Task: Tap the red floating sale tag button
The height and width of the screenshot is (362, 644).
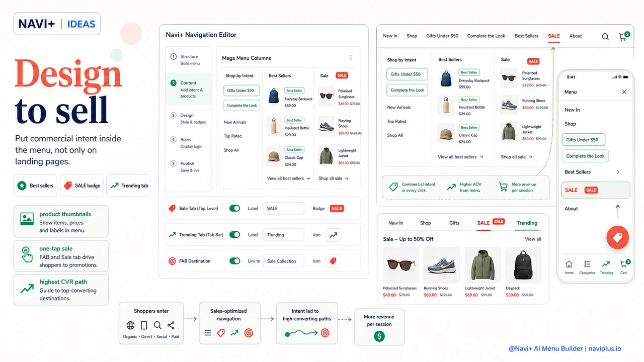Action: click(617, 237)
